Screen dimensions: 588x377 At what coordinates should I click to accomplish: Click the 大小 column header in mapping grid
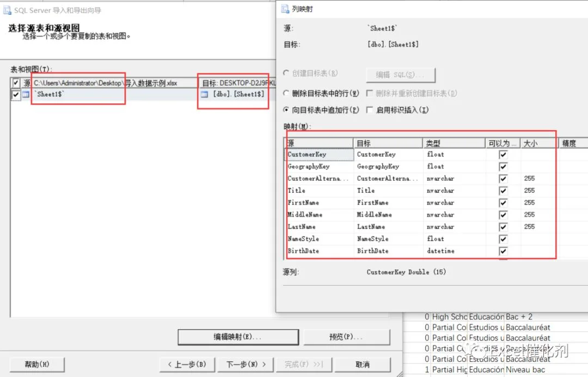(539, 143)
